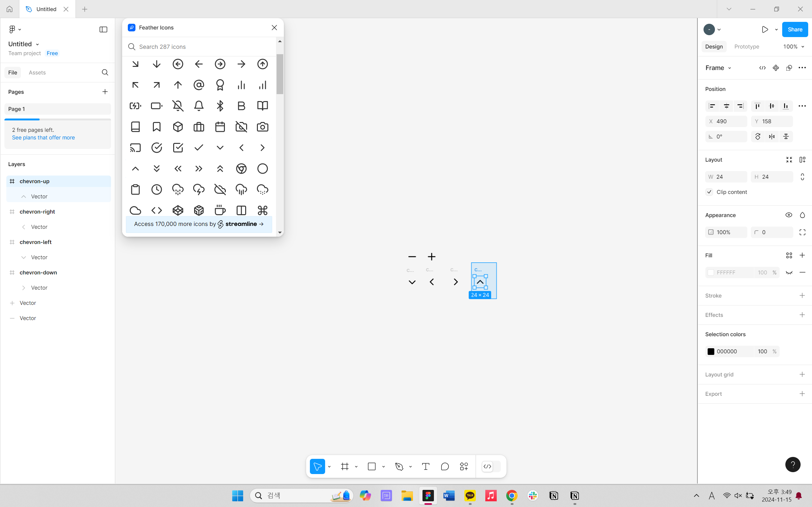Select the Pen tool in bottom toolbar
This screenshot has height=507, width=812.
click(x=399, y=466)
